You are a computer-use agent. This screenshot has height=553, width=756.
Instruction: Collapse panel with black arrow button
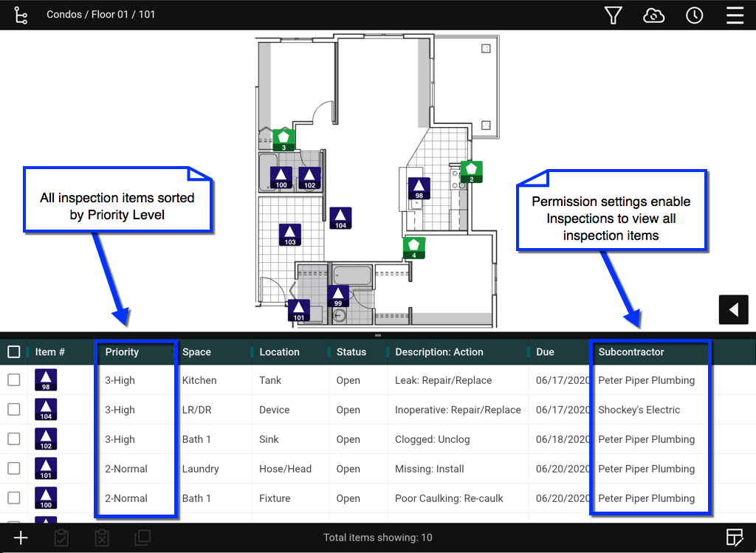pyautogui.click(x=733, y=309)
